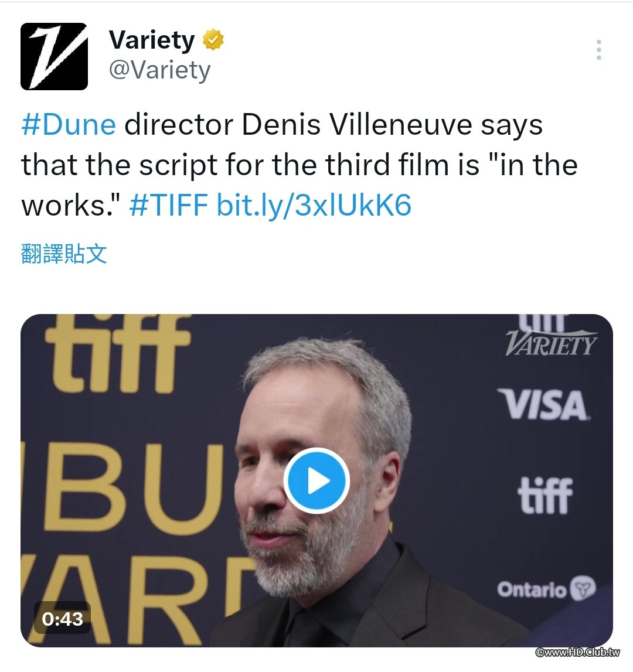
Task: Open the Variety profile avatar logo
Action: pyautogui.click(x=54, y=56)
